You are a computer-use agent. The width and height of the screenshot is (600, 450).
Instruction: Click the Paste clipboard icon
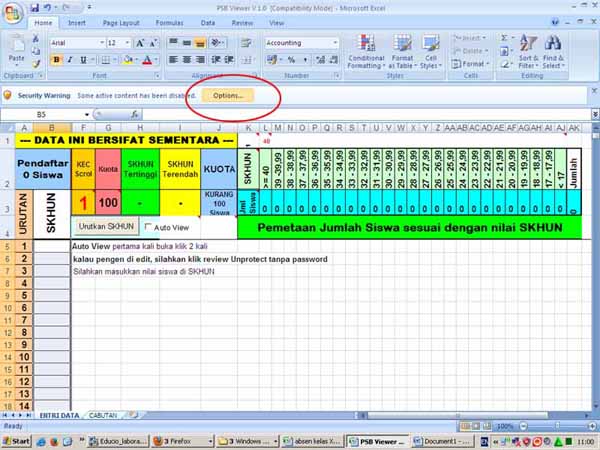[x=17, y=50]
